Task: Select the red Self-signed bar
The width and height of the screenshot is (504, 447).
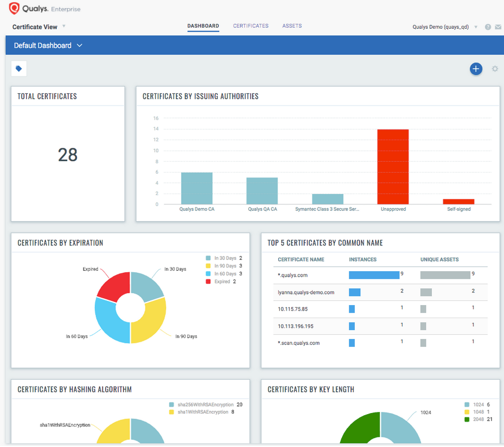Action: tap(458, 202)
